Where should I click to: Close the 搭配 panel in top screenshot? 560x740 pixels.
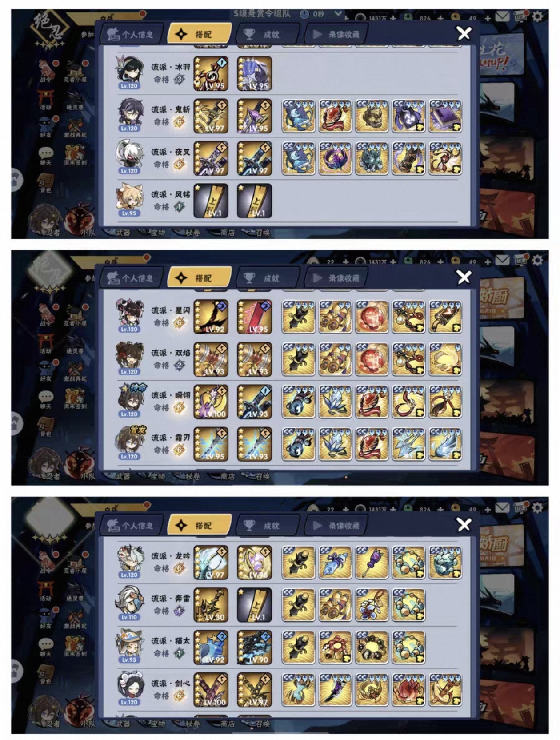[x=464, y=33]
